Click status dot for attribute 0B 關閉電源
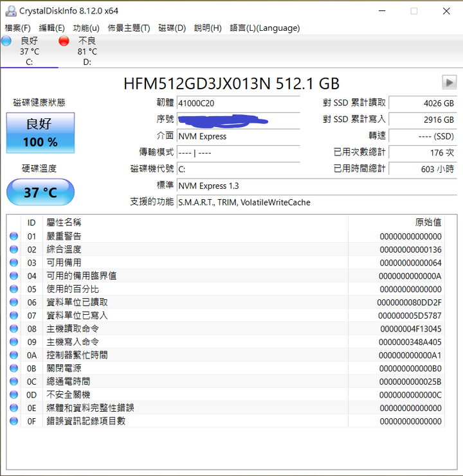463x476 pixels. pyautogui.click(x=14, y=368)
